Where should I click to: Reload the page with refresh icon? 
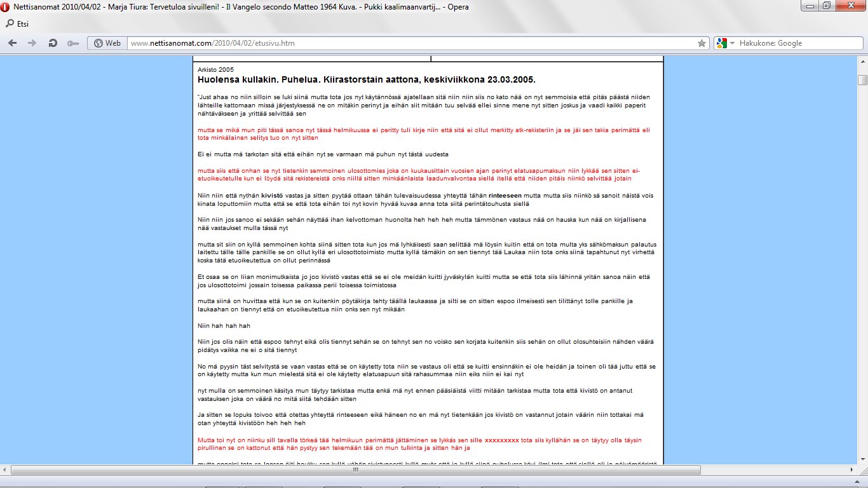(53, 43)
